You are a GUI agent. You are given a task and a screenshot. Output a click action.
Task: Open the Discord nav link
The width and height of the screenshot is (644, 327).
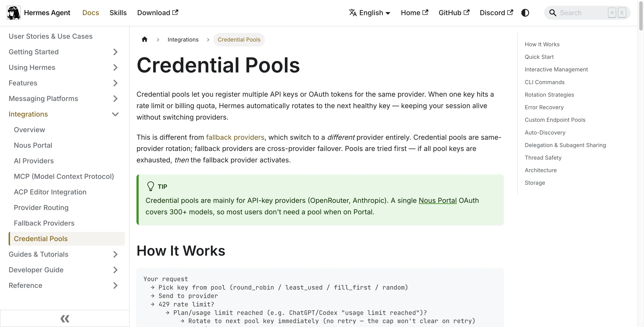[496, 13]
